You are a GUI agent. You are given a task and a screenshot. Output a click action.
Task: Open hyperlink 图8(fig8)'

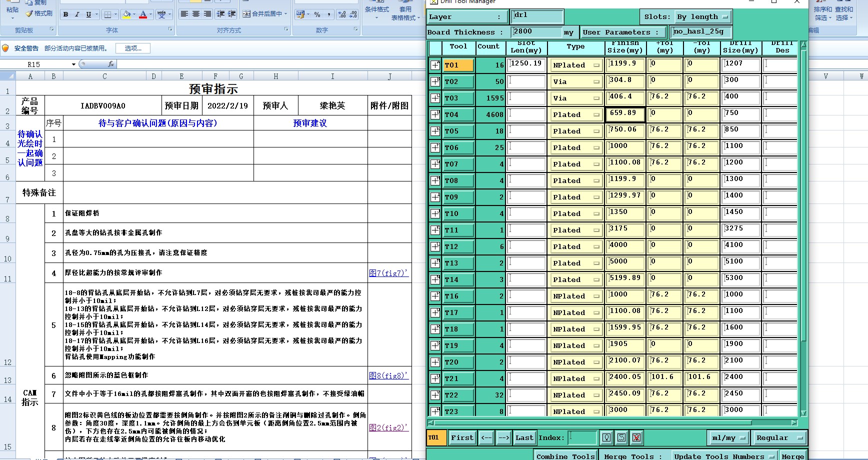[x=388, y=375]
